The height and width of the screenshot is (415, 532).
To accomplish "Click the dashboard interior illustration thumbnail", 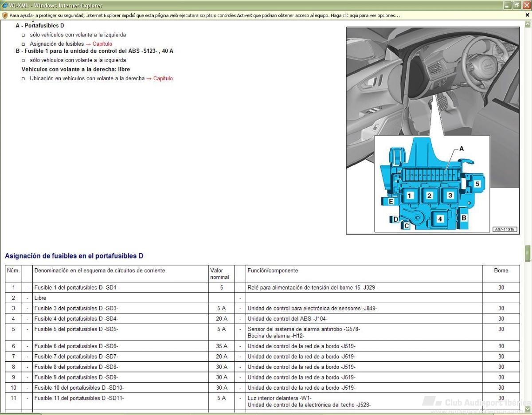I will [433, 131].
